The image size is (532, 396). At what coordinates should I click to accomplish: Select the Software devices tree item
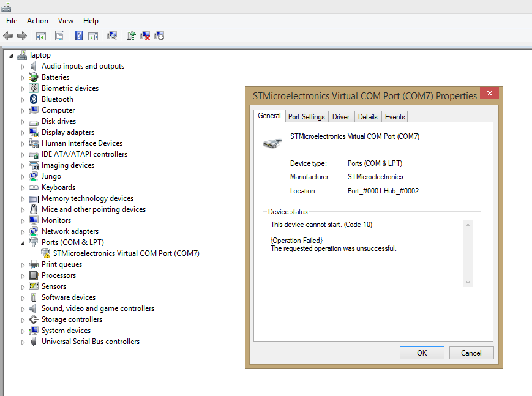[x=69, y=297]
